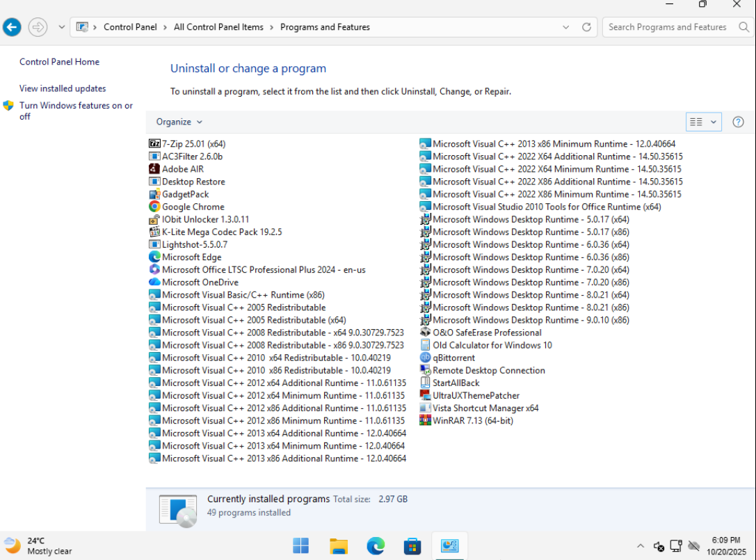This screenshot has width=756, height=560.
Task: Open the recent locations chevron
Action: (x=61, y=27)
